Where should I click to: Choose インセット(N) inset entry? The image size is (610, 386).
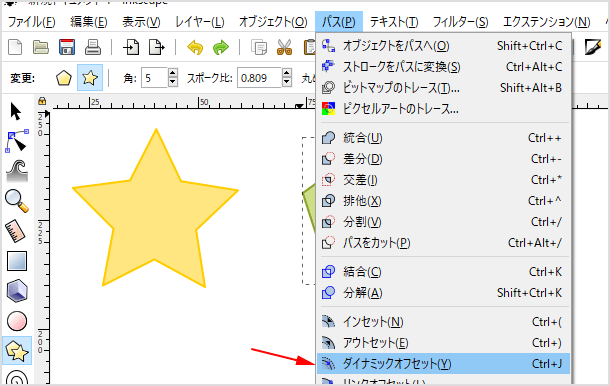443,322
